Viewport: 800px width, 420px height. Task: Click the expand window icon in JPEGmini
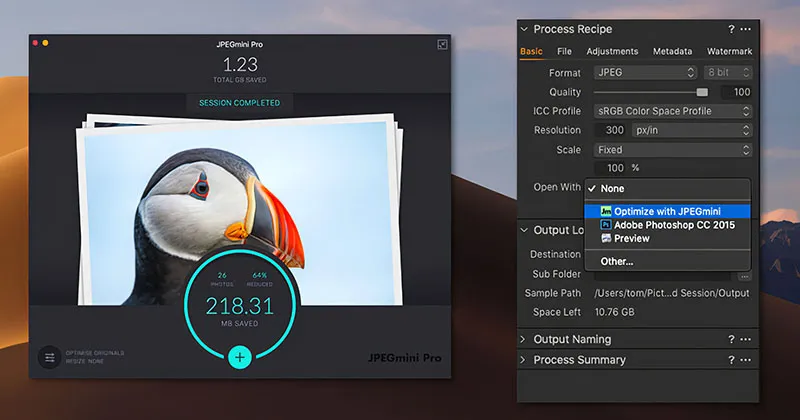[x=443, y=44]
